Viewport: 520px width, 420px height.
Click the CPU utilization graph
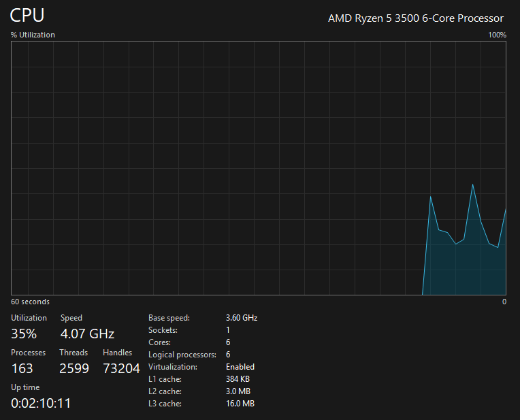pyautogui.click(x=259, y=168)
